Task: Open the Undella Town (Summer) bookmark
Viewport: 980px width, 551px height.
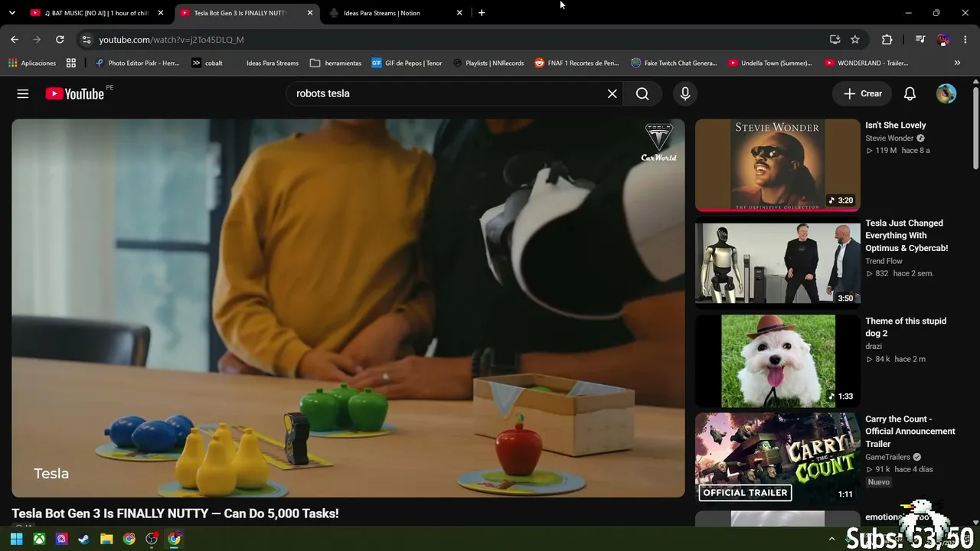Action: point(770,63)
